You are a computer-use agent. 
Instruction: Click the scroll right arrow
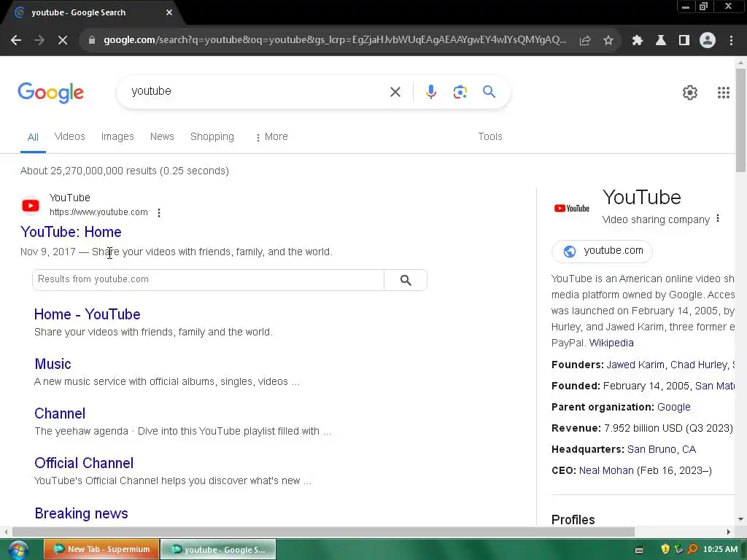[x=729, y=532]
